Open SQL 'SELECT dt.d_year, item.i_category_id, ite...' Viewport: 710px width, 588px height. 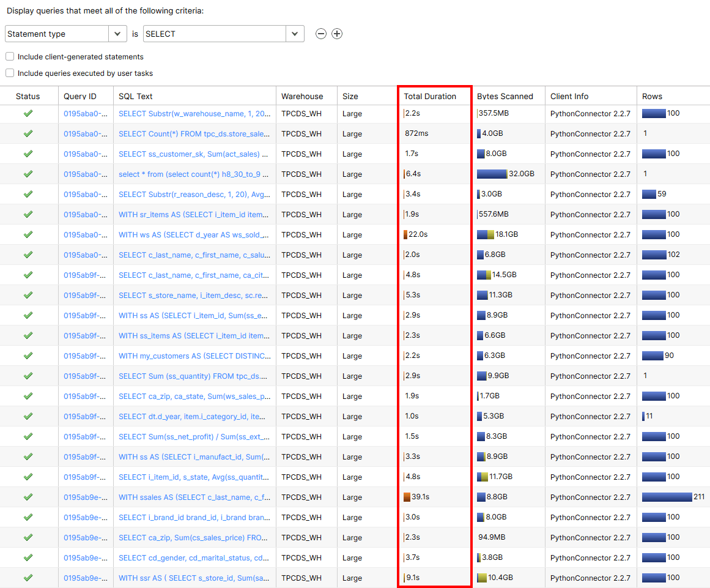tap(192, 416)
